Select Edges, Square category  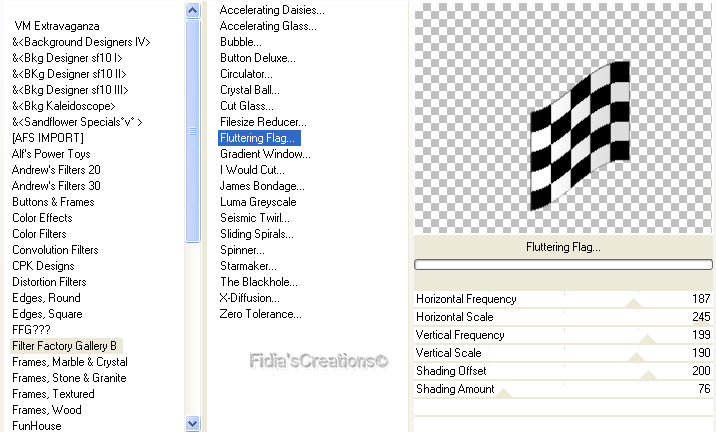coord(47,314)
